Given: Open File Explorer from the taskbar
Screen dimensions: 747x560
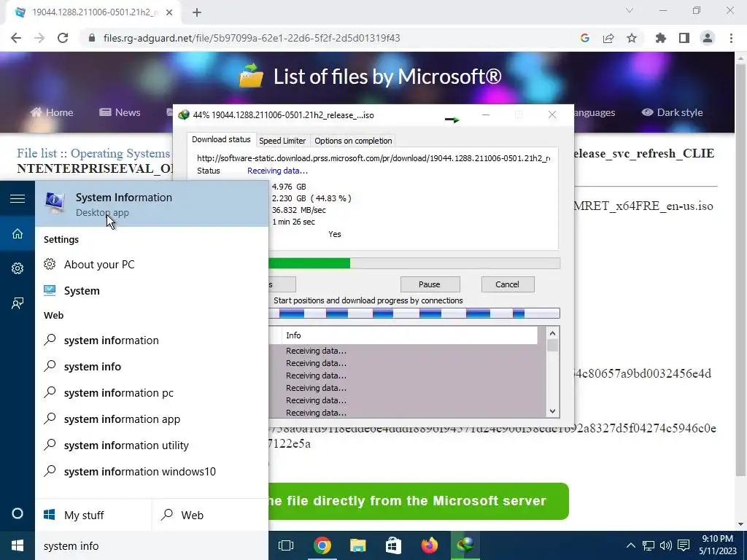Looking at the screenshot, I should tap(357, 545).
